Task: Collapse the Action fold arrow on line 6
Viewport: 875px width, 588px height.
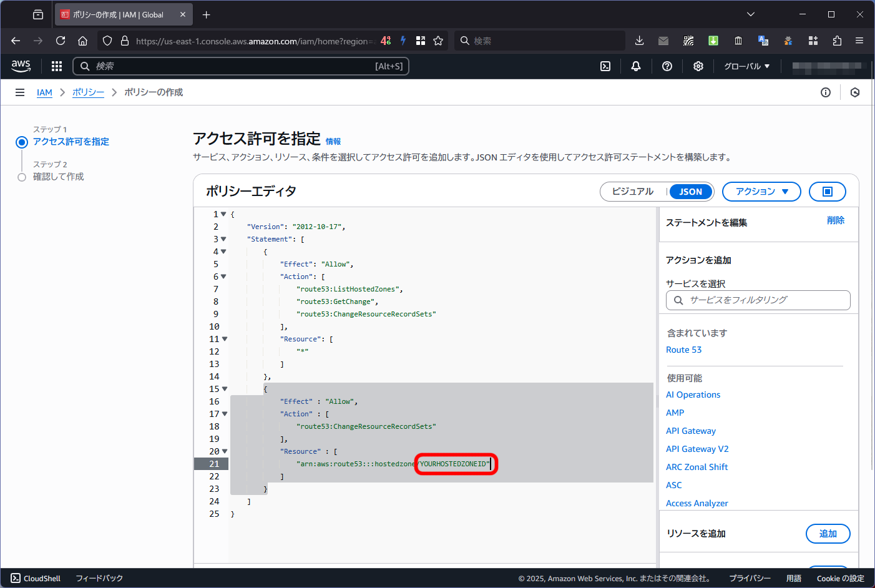Action: coord(223,277)
